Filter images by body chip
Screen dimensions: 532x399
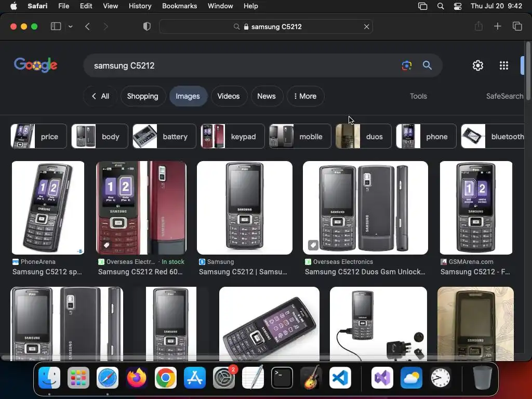click(100, 137)
